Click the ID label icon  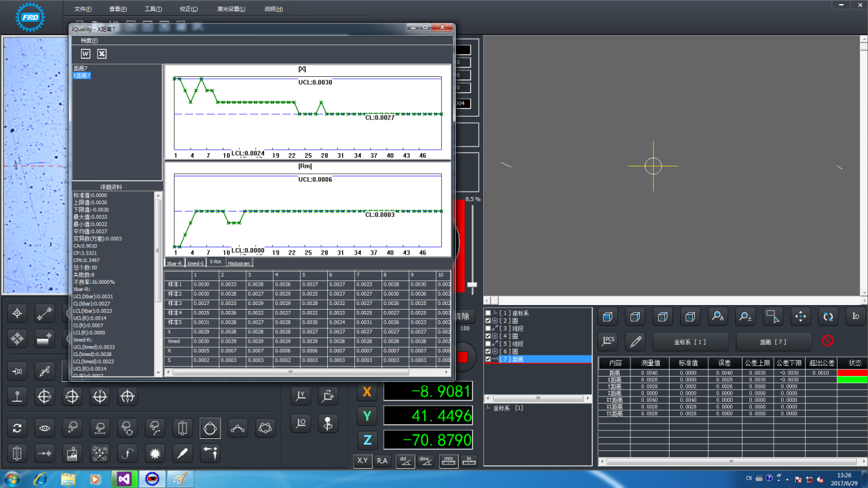click(x=855, y=316)
